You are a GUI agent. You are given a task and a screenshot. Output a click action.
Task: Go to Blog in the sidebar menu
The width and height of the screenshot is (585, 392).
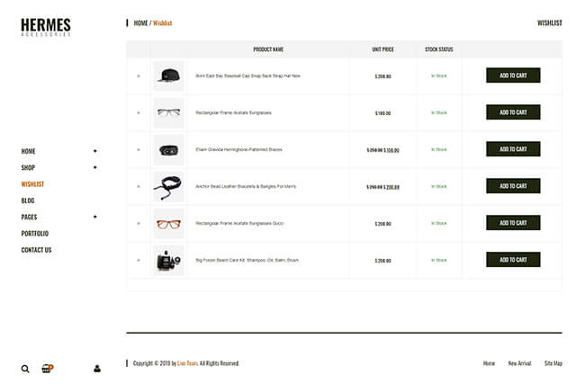[28, 200]
